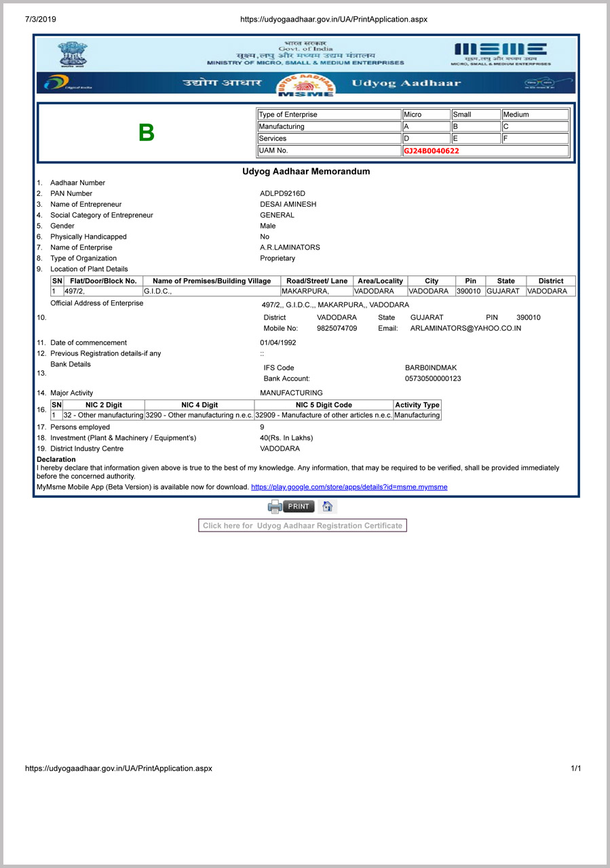Click the cell labeled C

pyautogui.click(x=535, y=127)
